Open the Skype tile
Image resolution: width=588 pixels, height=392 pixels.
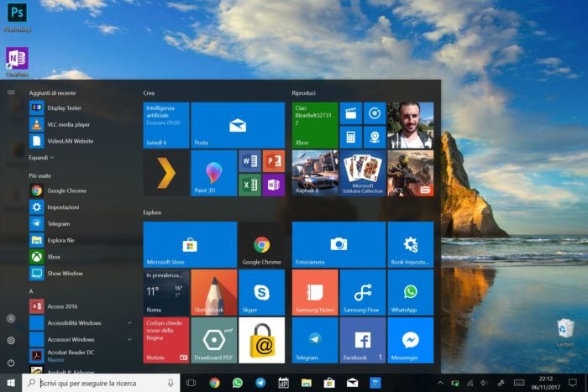click(x=262, y=293)
